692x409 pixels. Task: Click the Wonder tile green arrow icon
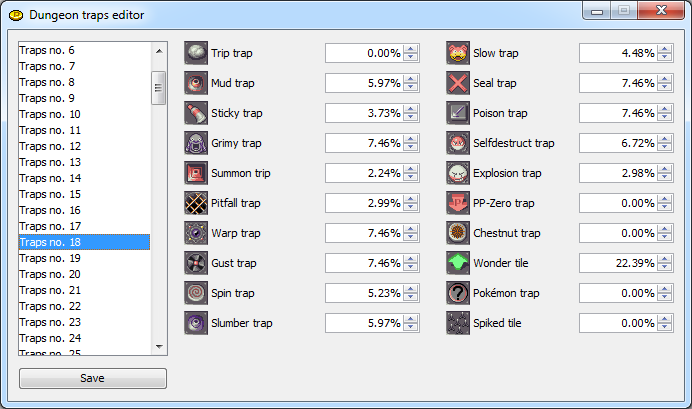pos(458,263)
